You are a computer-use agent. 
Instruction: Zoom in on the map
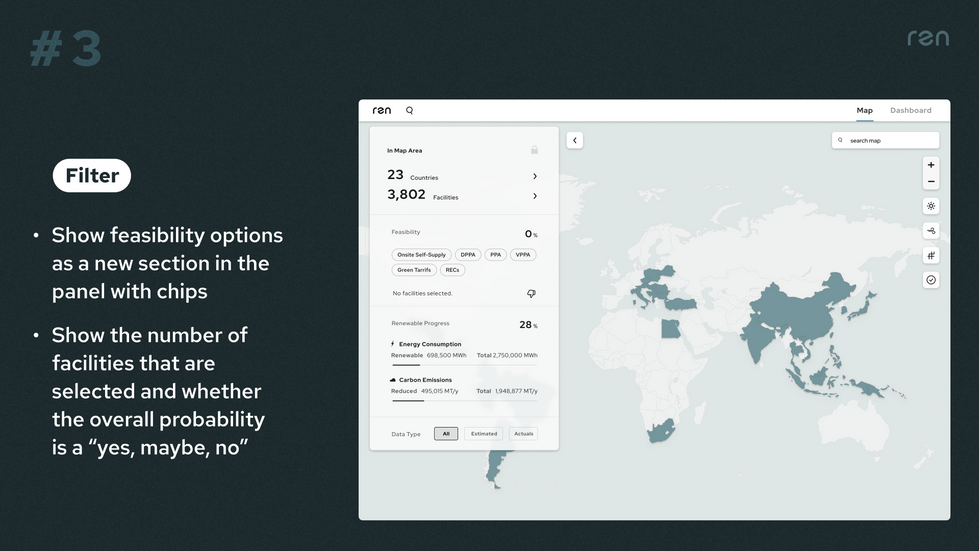931,165
